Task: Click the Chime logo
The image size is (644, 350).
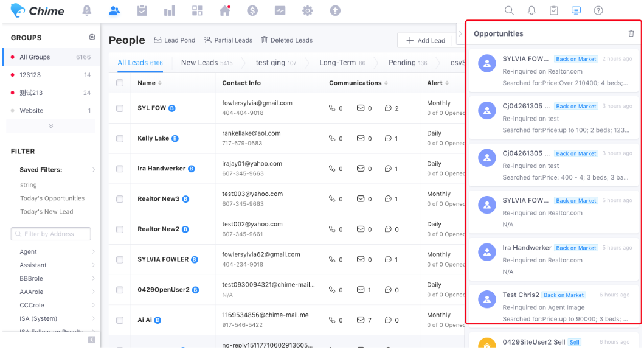Action: [x=37, y=11]
